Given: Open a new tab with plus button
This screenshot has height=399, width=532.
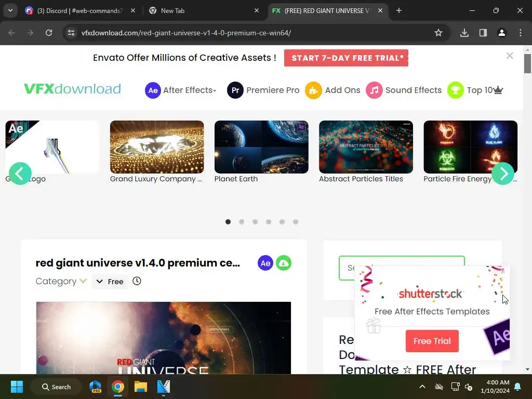Looking at the screenshot, I should pyautogui.click(x=399, y=10).
